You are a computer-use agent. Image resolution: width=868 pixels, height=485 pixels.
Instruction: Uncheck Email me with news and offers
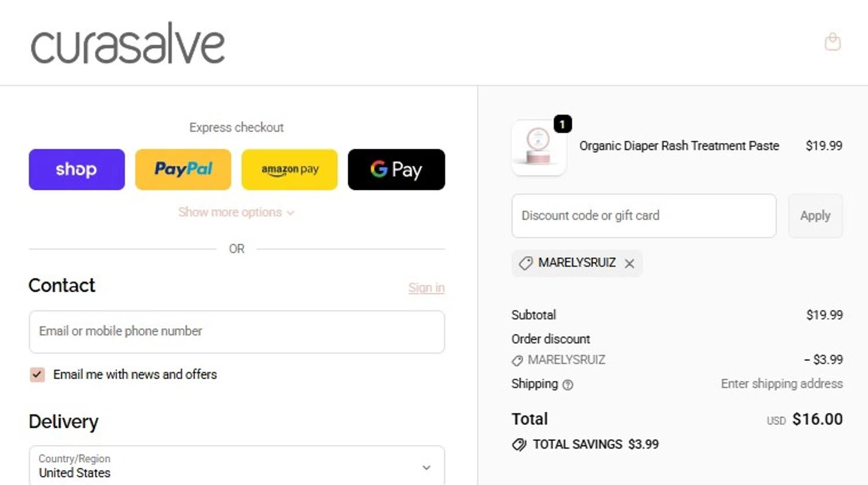(x=37, y=374)
